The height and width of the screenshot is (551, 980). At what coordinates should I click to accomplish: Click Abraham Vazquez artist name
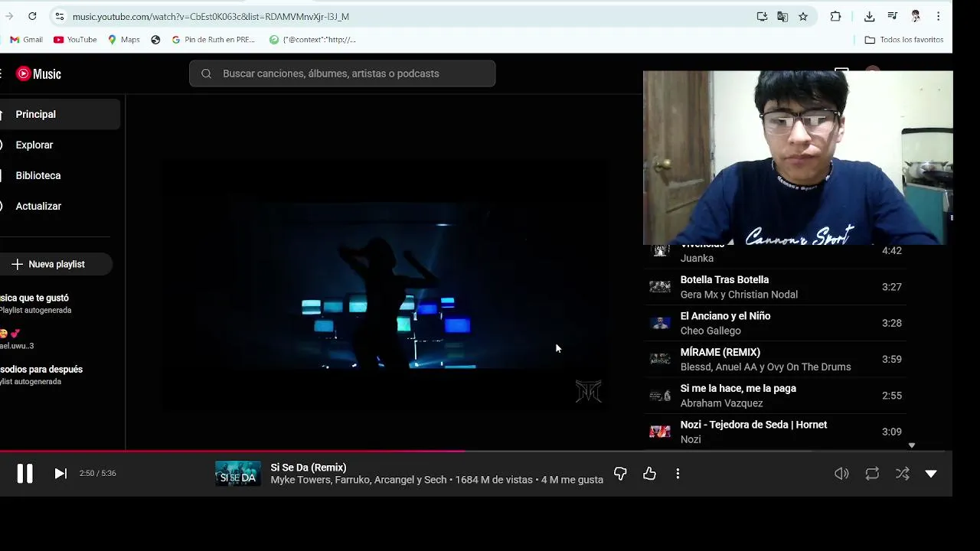click(721, 403)
